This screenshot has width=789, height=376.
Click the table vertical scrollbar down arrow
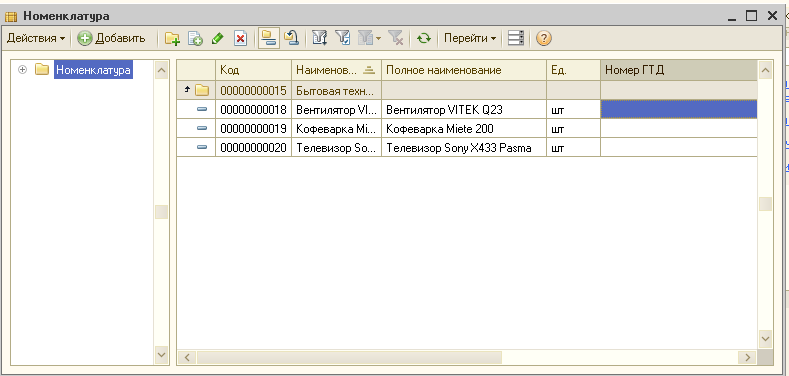pos(765,339)
